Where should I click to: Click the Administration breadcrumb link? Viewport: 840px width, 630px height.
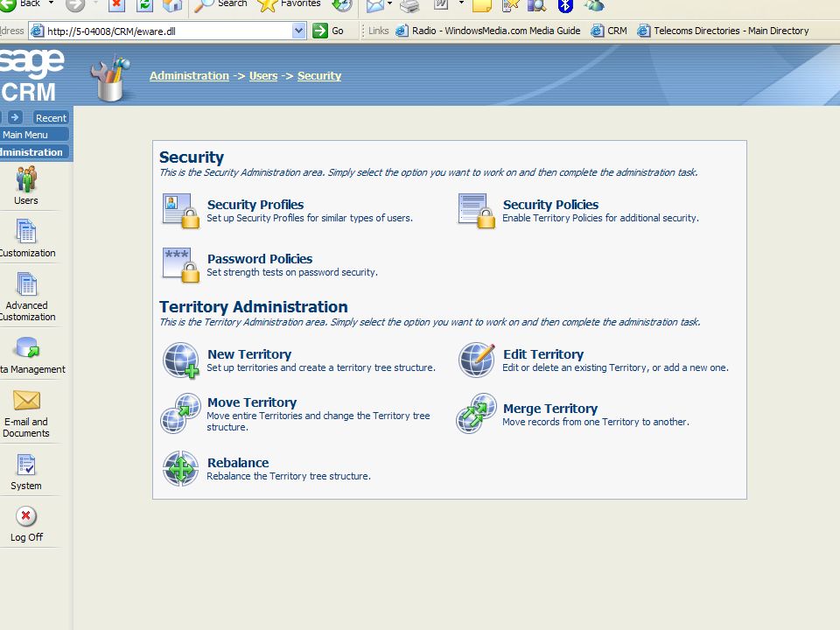tap(189, 75)
